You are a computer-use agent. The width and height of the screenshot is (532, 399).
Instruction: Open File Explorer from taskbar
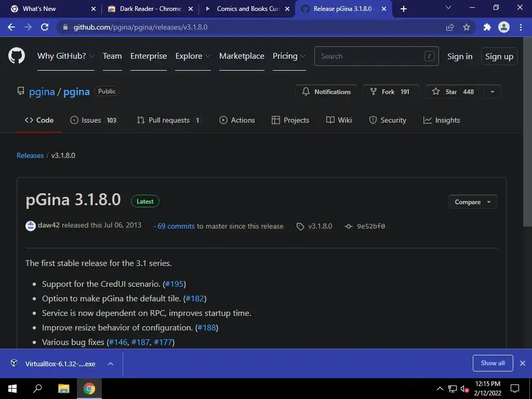pyautogui.click(x=63, y=389)
